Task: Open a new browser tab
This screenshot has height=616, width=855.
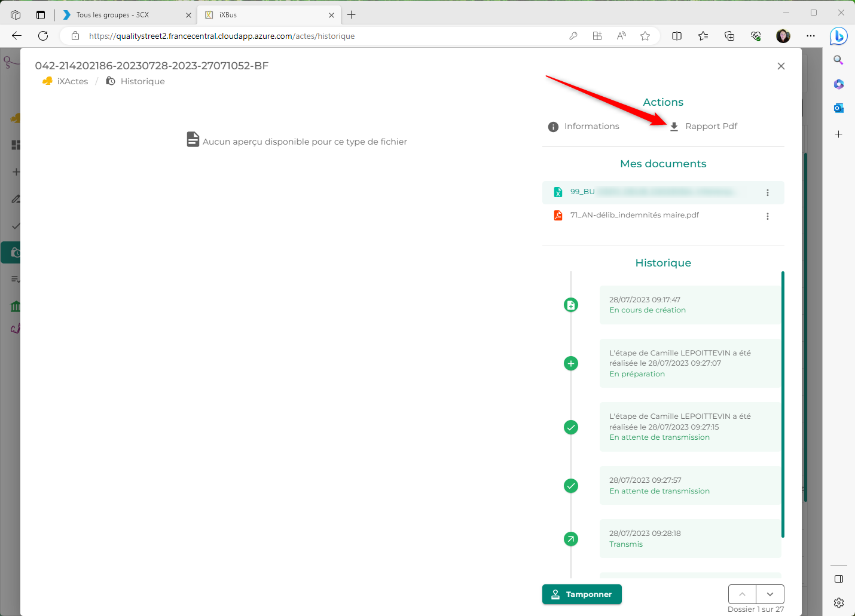Action: point(352,15)
